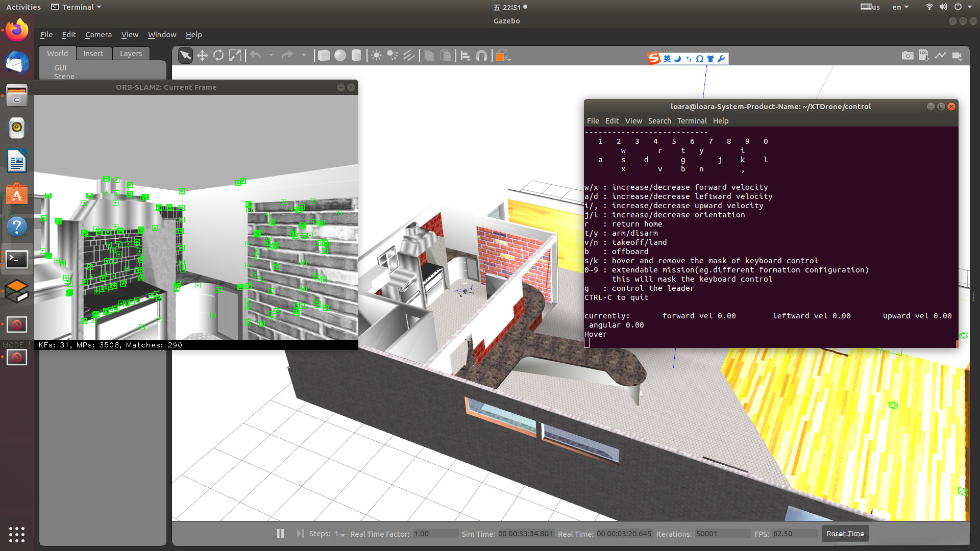980x551 pixels.
Task: Open Firefox from the dock
Action: point(17,31)
